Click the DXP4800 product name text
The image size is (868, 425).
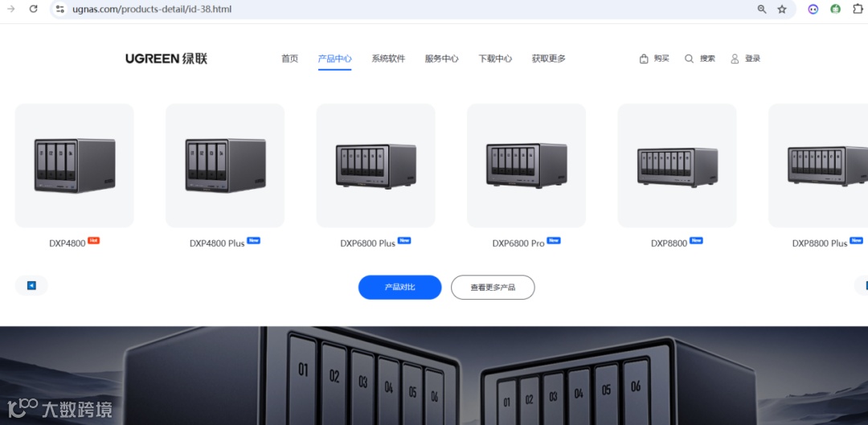(67, 243)
